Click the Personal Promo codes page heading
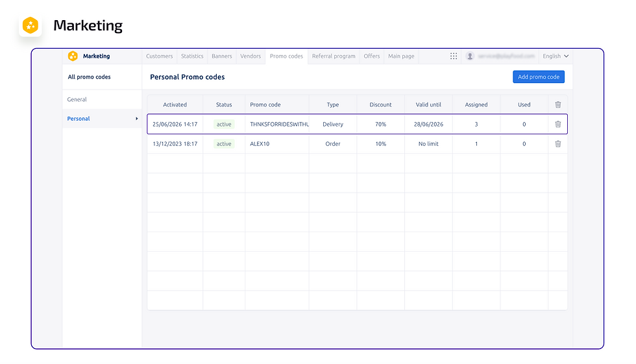636x364 pixels. [188, 77]
